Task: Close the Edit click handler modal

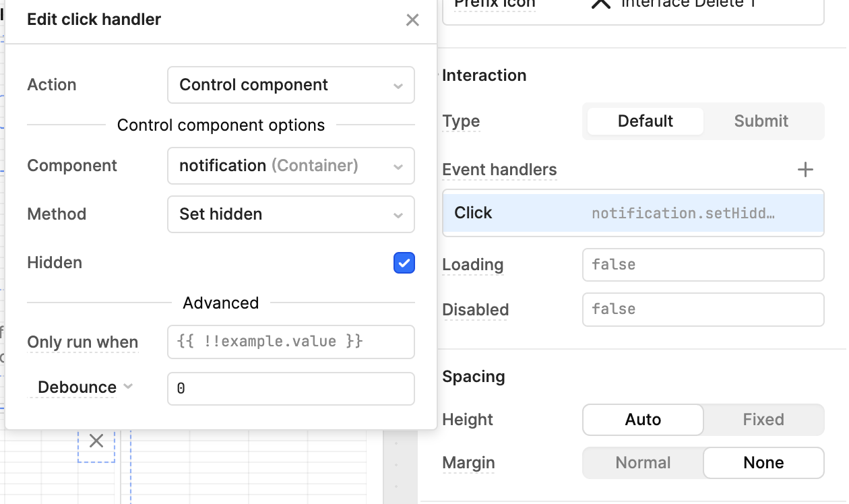Action: [412, 20]
